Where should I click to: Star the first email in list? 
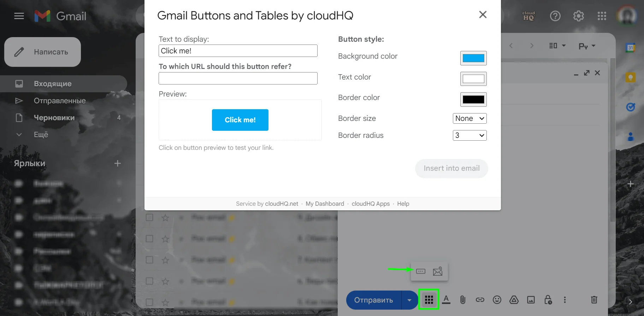click(x=165, y=218)
